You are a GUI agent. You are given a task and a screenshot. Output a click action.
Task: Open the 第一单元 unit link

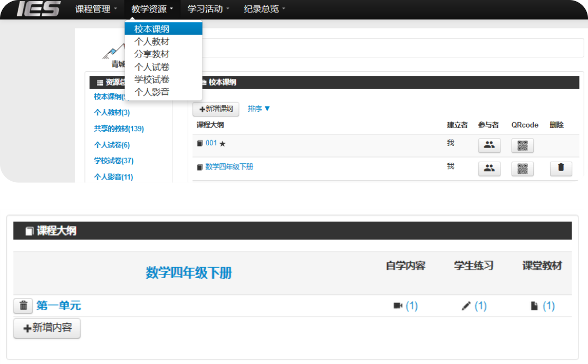[59, 306]
